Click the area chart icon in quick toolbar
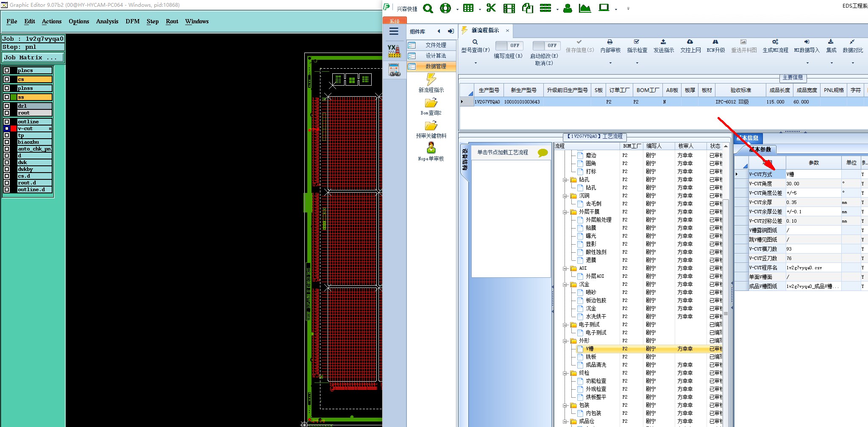The width and height of the screenshot is (868, 427). [585, 8]
